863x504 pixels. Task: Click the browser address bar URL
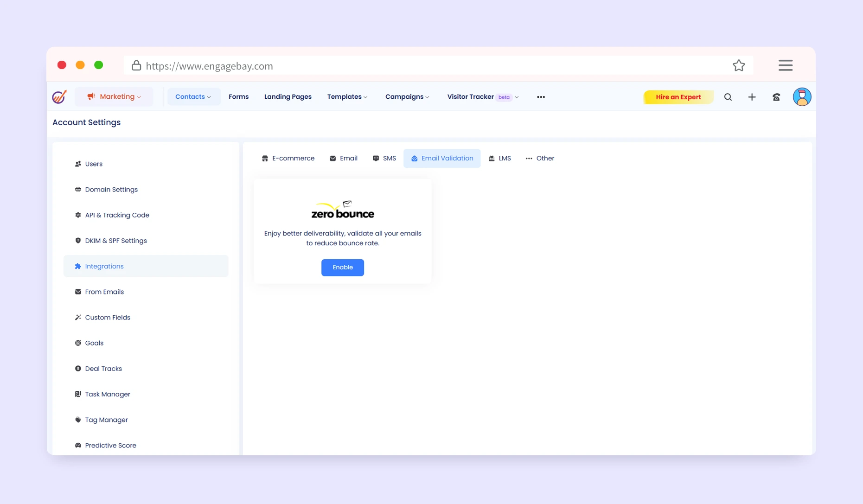point(209,66)
